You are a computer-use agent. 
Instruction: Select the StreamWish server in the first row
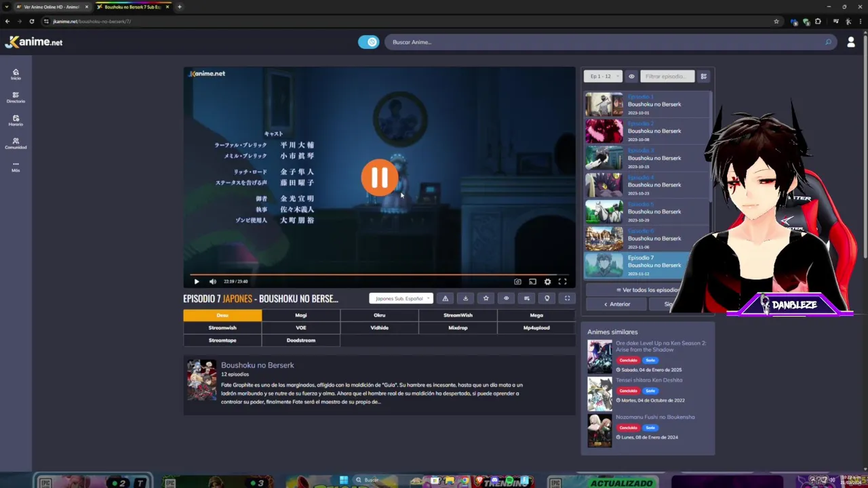click(x=458, y=315)
